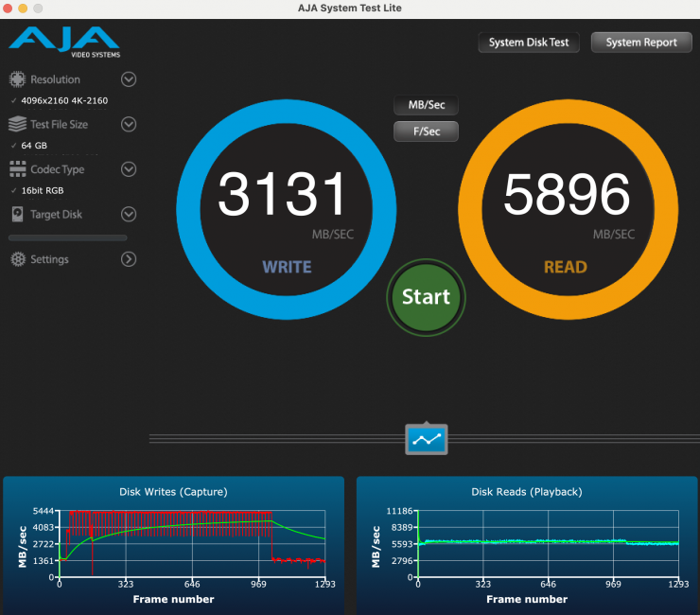Image resolution: width=700 pixels, height=615 pixels.
Task: Click the AJA Video Systems logo
Action: point(64,43)
